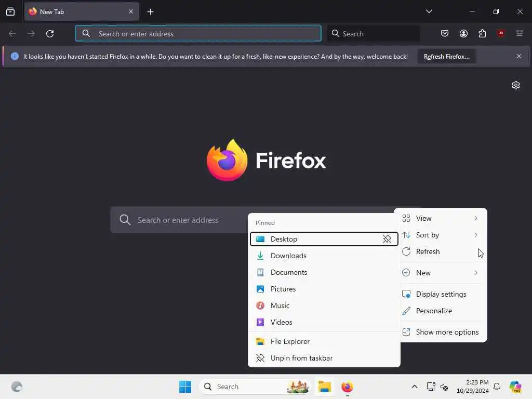This screenshot has width=532, height=399.
Task: Open the uBlock Origin extension icon
Action: [x=500, y=33]
